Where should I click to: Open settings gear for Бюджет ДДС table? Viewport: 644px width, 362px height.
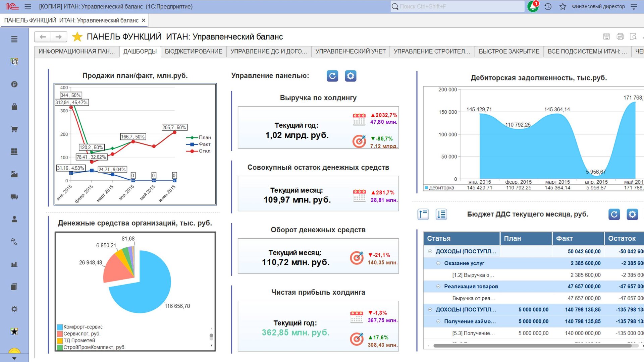click(x=632, y=215)
